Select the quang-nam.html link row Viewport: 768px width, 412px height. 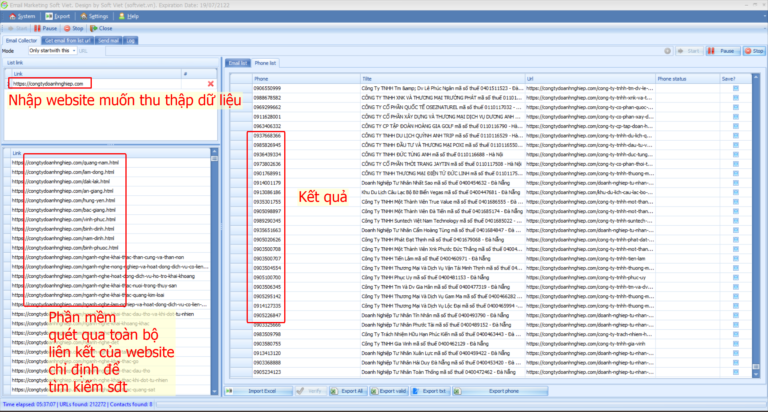(x=110, y=163)
